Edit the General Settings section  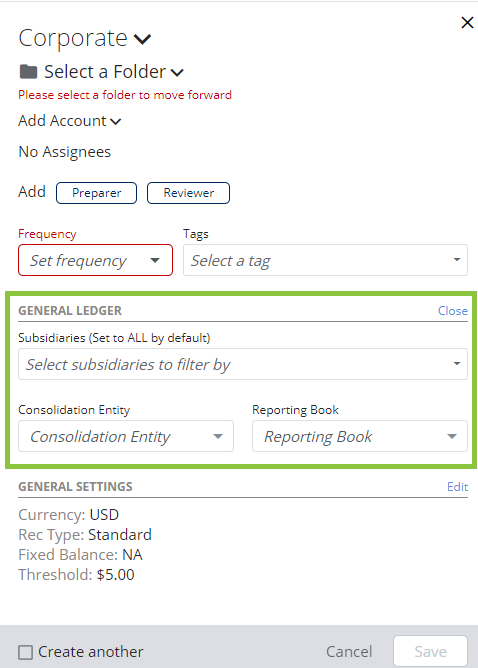point(457,487)
